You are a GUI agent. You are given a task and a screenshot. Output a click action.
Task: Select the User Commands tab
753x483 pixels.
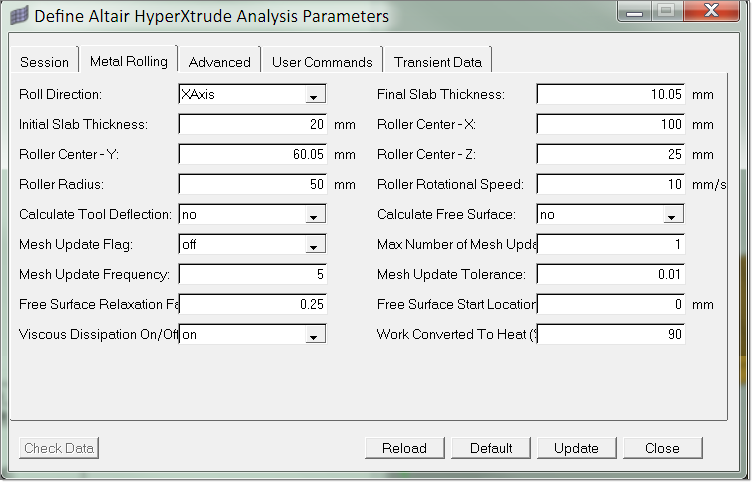(x=322, y=61)
